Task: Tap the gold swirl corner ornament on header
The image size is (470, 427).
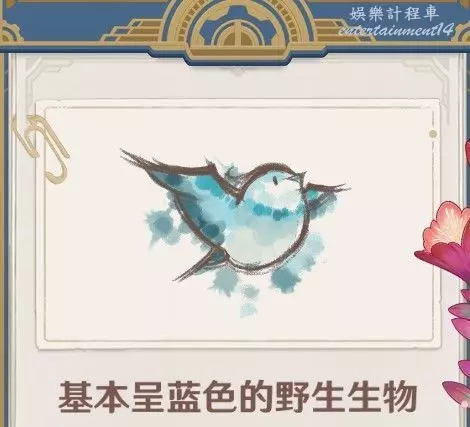Action: tap(9, 32)
